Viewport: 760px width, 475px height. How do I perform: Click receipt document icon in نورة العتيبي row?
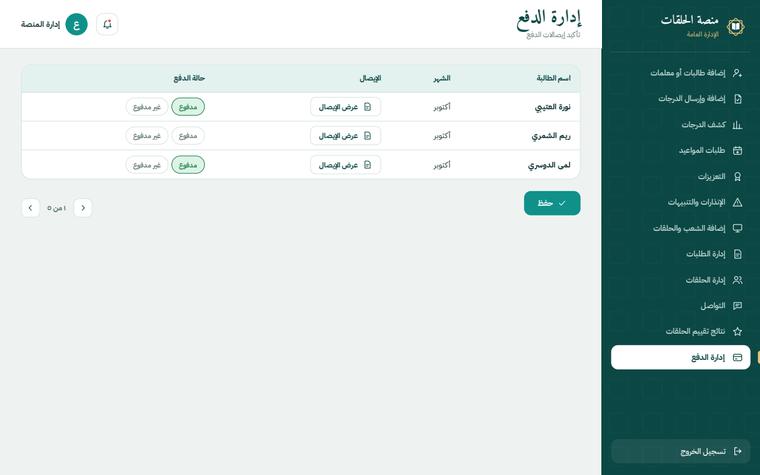(367, 107)
